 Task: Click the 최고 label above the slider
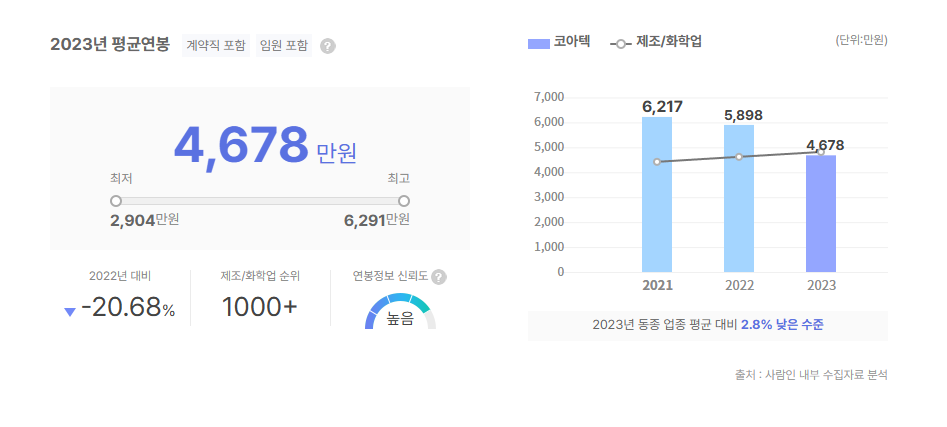tap(399, 179)
